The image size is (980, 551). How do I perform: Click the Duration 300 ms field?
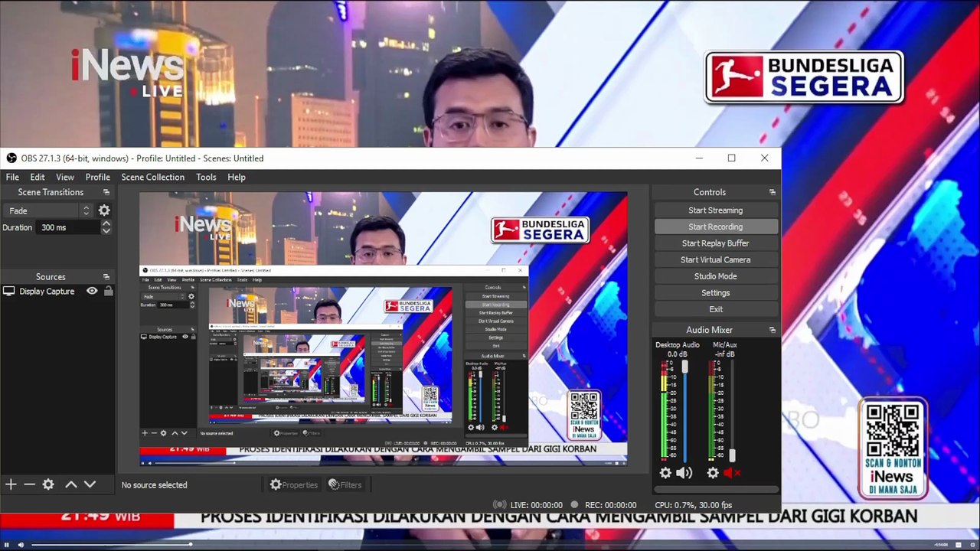[x=68, y=227]
